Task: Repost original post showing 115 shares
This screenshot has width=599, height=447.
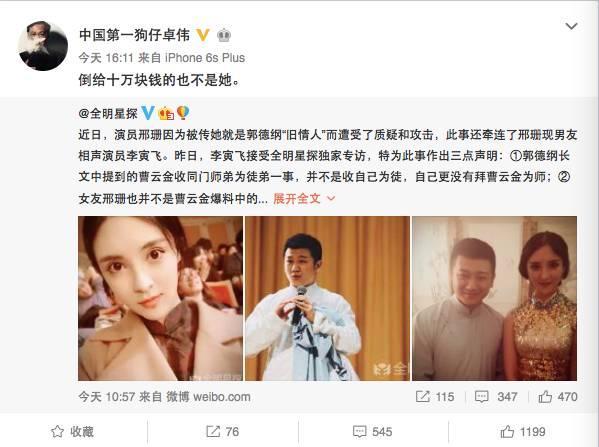Action: click(x=435, y=397)
